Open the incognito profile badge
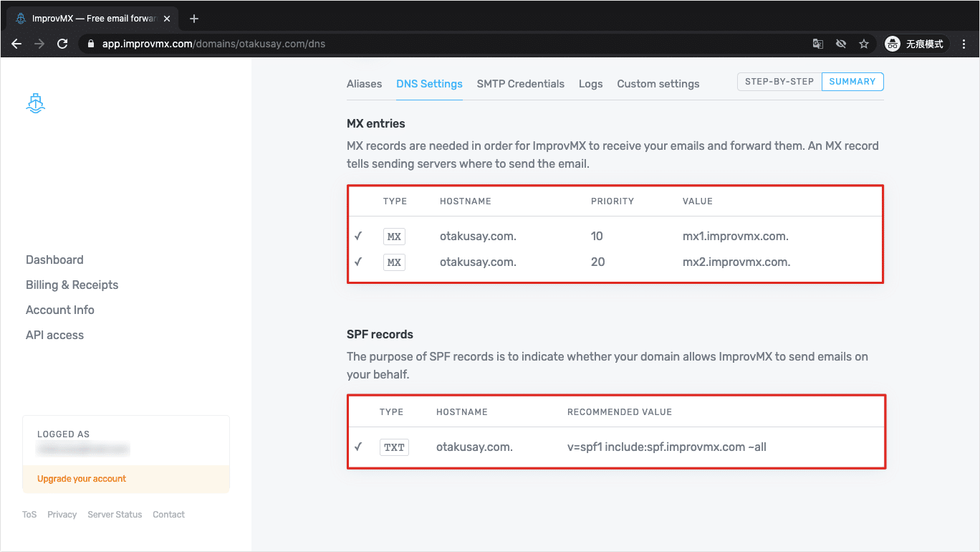 pos(917,44)
